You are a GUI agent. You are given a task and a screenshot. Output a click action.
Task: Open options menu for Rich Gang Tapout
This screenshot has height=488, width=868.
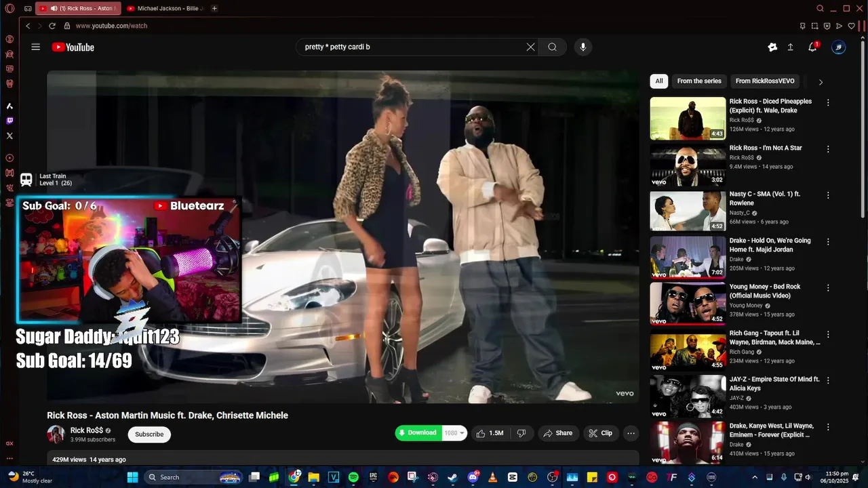click(x=828, y=334)
